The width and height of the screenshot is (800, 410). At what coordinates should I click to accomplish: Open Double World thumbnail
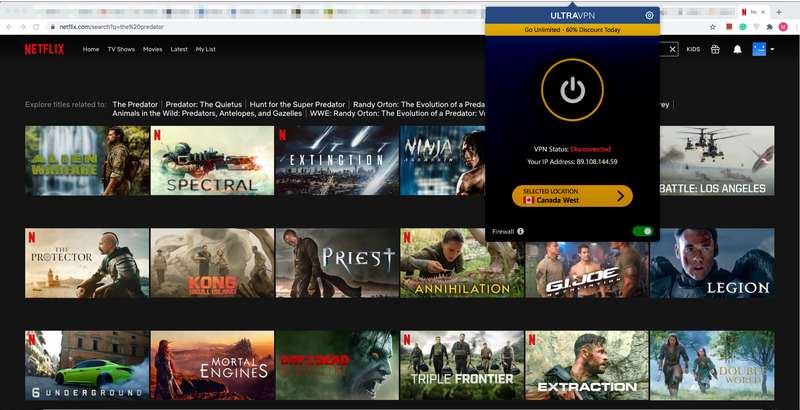pyautogui.click(x=712, y=365)
